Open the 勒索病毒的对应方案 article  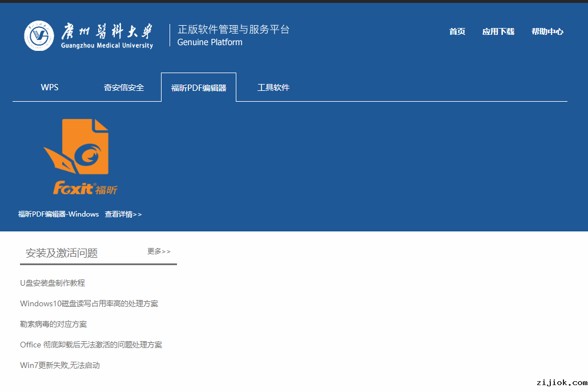[x=54, y=324]
